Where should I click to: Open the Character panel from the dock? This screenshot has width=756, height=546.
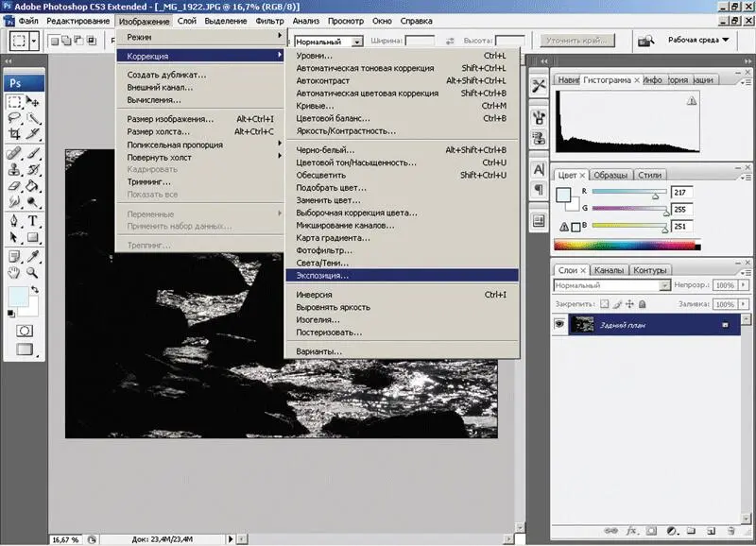click(x=539, y=170)
